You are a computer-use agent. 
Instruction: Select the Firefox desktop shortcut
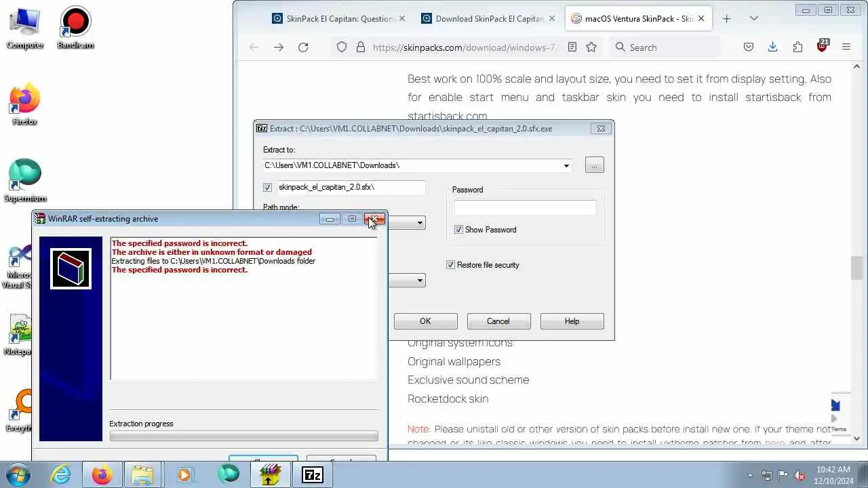[x=25, y=104]
